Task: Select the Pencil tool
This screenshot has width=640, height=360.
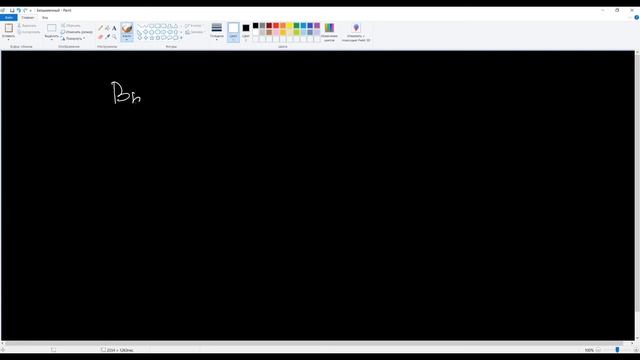Action: (x=101, y=28)
